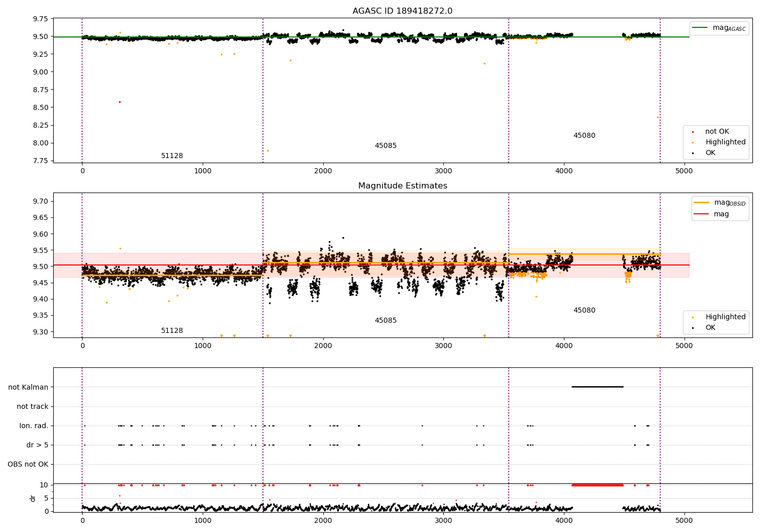Click the orange highlighted point near 8.36 at right
The image size is (760, 532).
tap(658, 117)
